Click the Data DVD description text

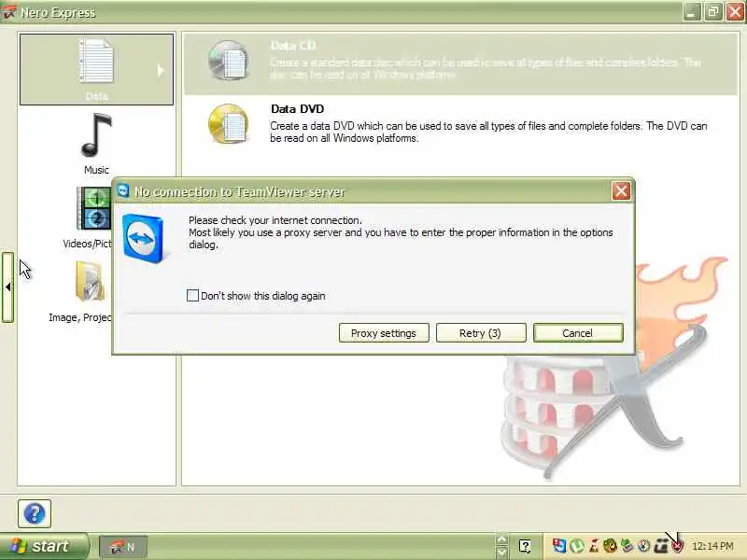point(488,132)
